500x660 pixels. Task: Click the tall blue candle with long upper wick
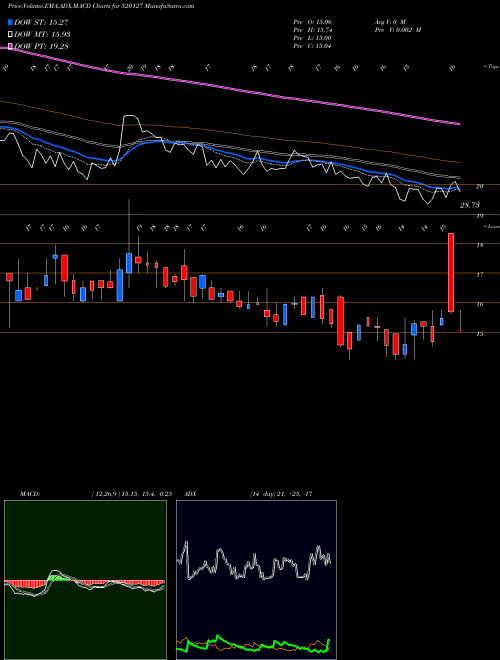129,263
